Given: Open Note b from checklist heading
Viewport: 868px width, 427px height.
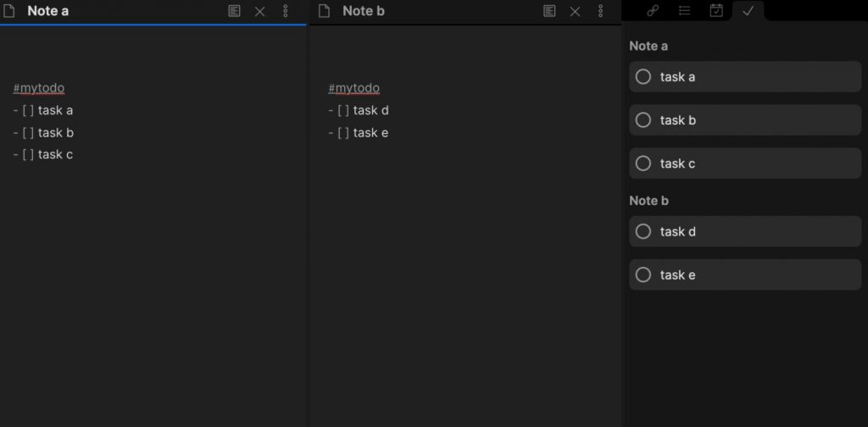Looking at the screenshot, I should click(x=648, y=201).
